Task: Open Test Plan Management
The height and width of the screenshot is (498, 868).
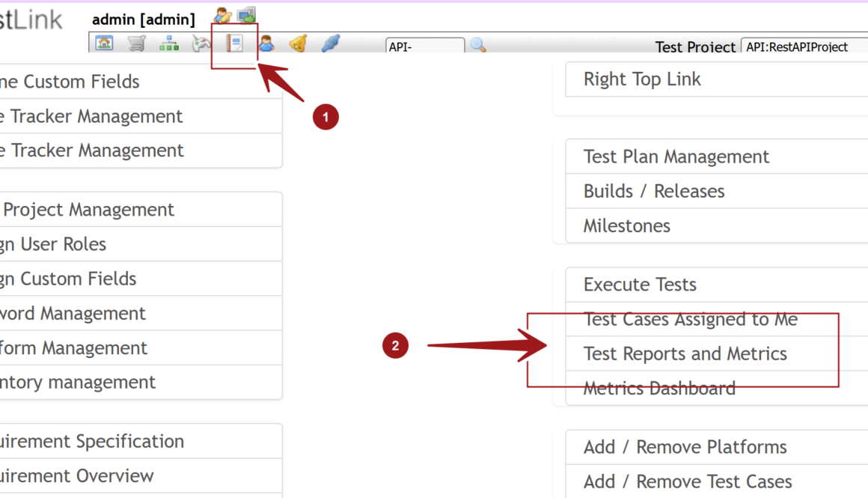Action: pyautogui.click(x=676, y=157)
